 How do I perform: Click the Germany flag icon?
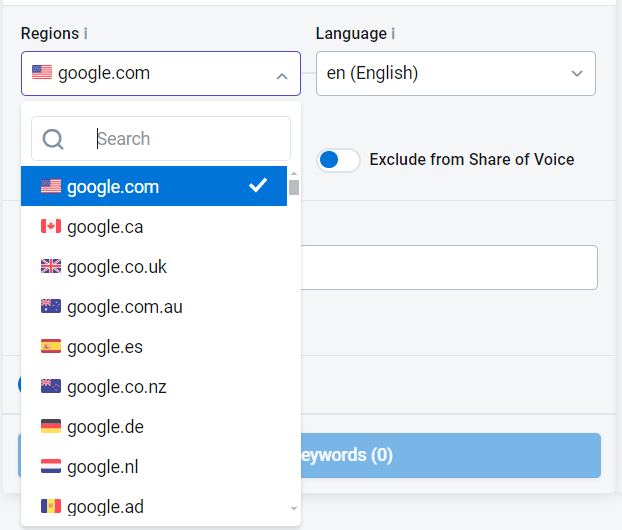[51, 427]
